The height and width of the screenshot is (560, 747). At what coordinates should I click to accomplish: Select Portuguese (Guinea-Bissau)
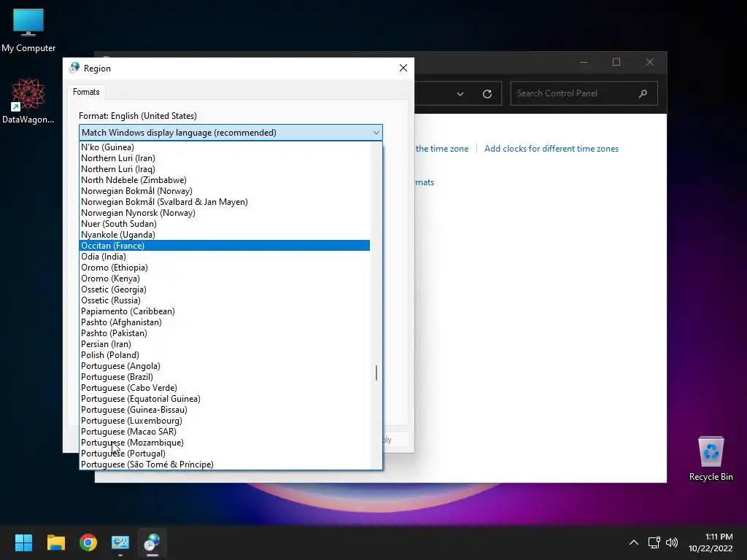[225, 410]
